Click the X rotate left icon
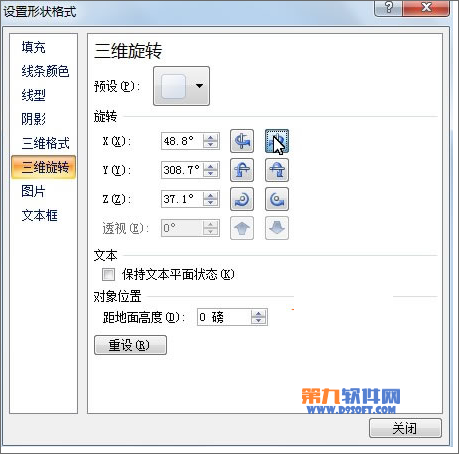459x454 pixels. [x=242, y=141]
